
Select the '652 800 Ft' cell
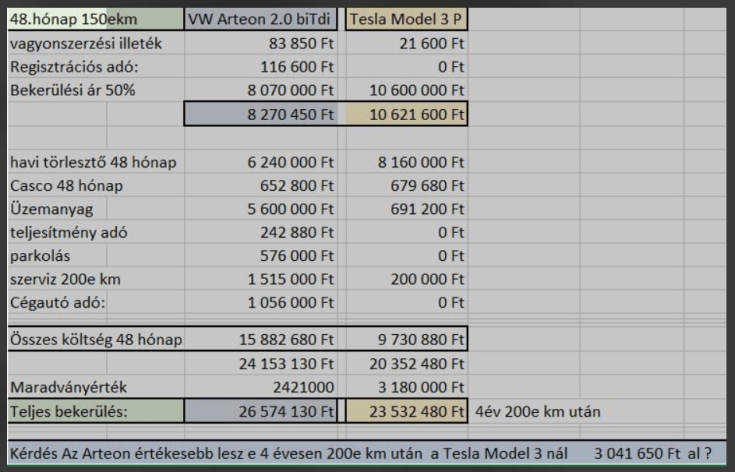tap(261, 186)
